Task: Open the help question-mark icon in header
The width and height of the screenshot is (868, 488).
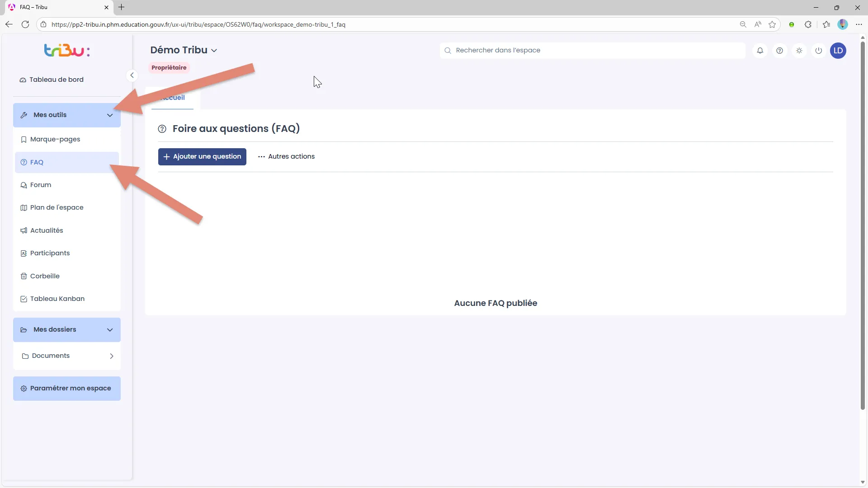Action: pyautogui.click(x=779, y=51)
